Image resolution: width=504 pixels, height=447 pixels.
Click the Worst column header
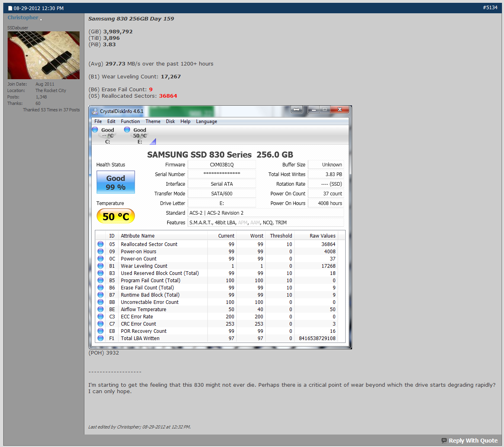click(x=251, y=236)
